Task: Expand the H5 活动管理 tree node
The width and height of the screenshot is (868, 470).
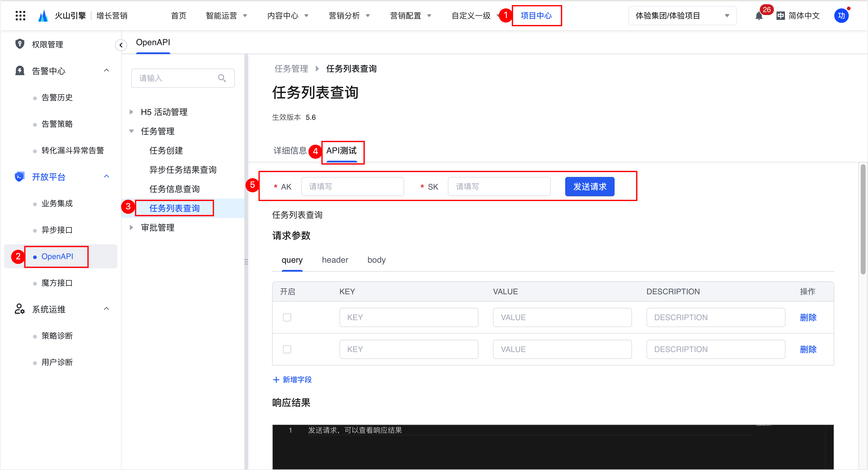Action: point(132,112)
